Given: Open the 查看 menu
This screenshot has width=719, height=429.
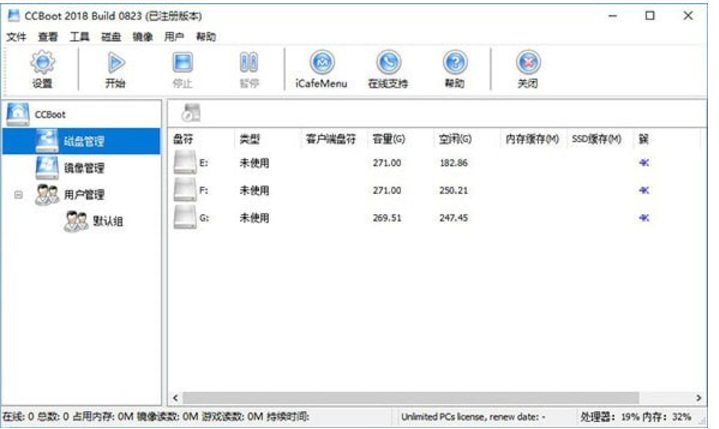Looking at the screenshot, I should point(48,37).
